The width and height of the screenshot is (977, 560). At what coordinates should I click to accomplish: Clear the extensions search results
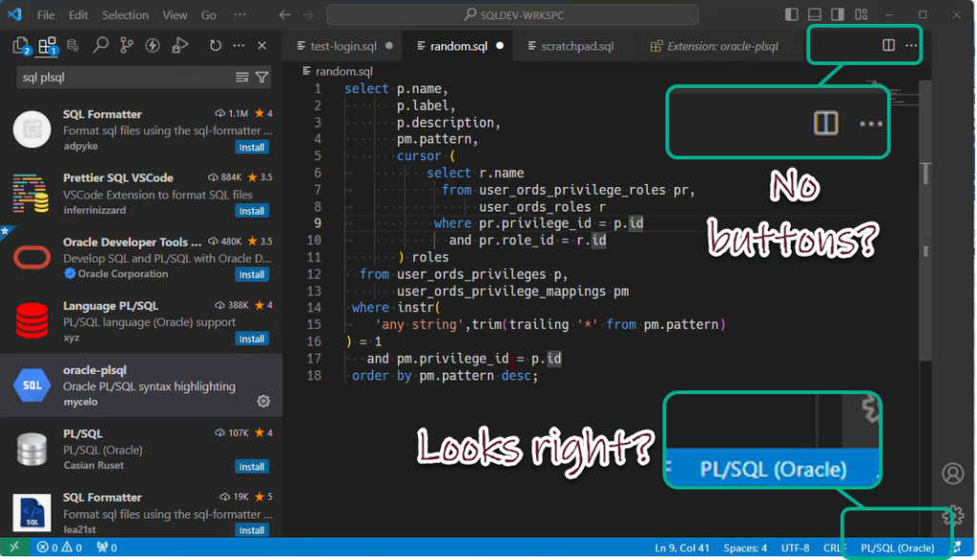pyautogui.click(x=241, y=77)
